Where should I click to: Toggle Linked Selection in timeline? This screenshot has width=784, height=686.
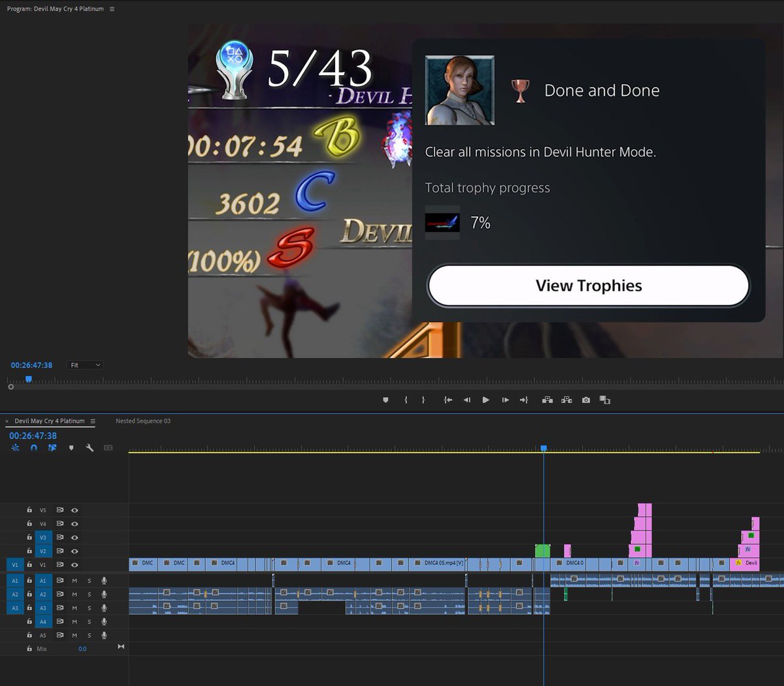tap(52, 448)
